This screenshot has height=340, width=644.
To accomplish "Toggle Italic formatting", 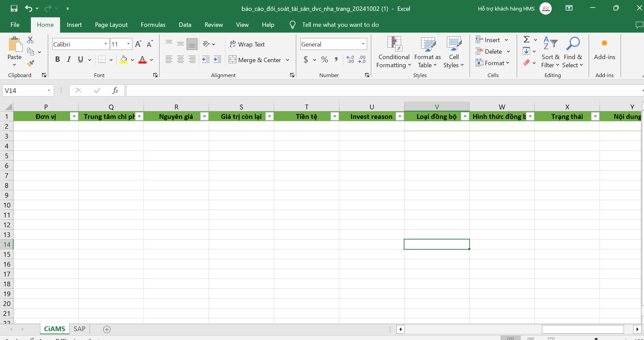I will pos(69,60).
